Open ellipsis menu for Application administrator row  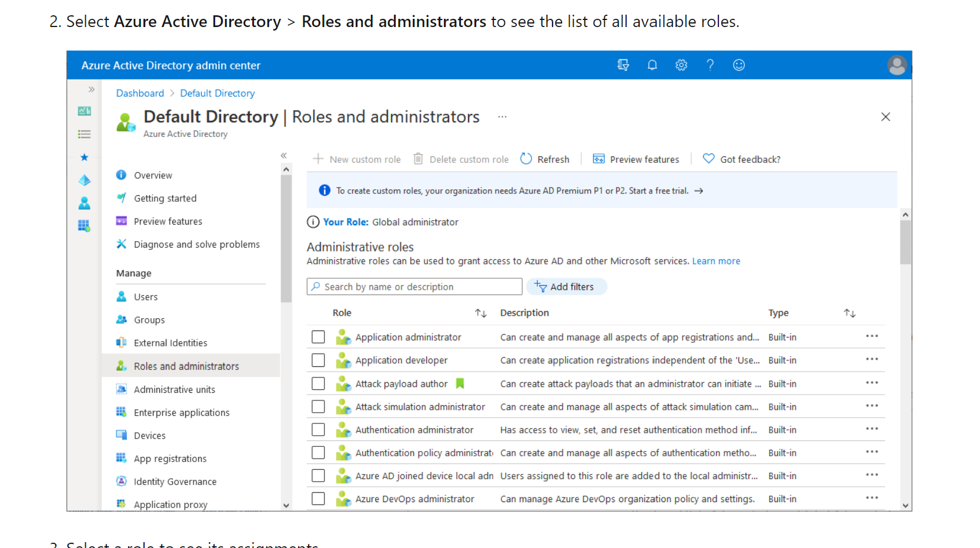(x=872, y=336)
